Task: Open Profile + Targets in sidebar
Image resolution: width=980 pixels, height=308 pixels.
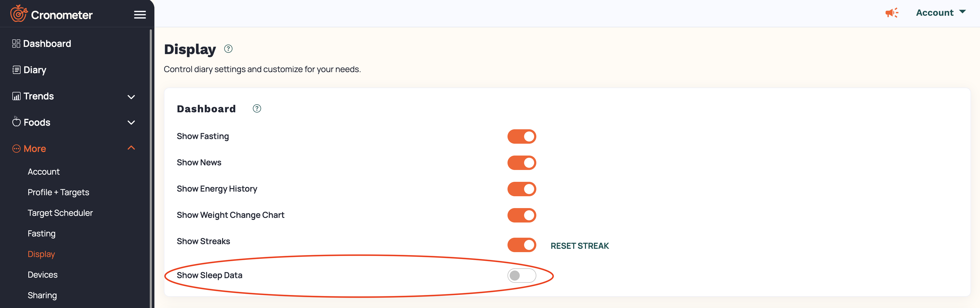Action: click(x=58, y=192)
